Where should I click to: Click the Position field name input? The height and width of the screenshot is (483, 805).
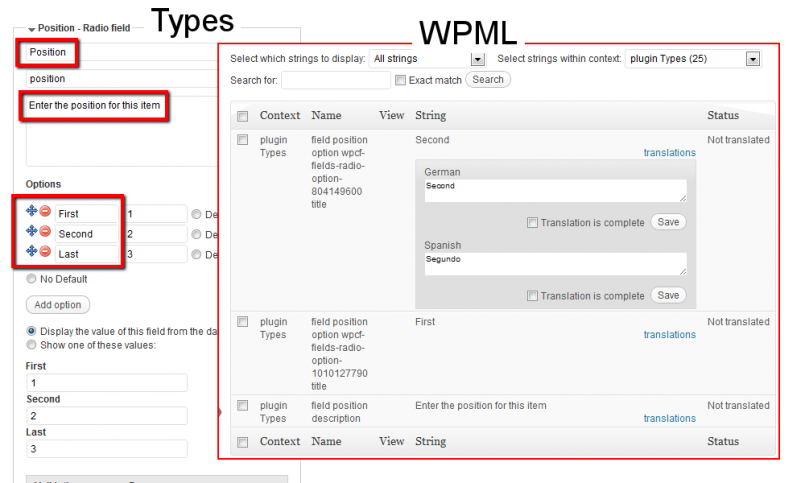click(122, 52)
